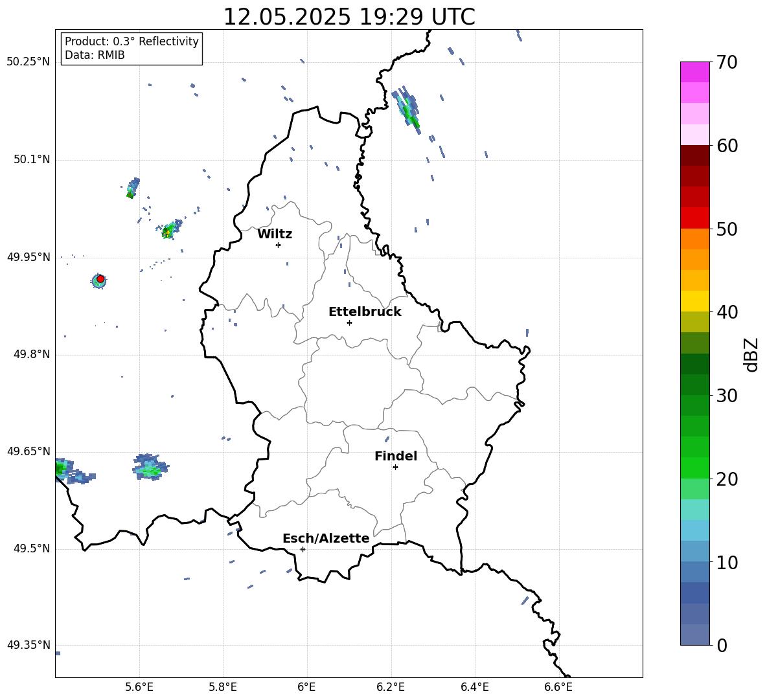
Task: Click the 'Data: RMIB' label
Action: [x=95, y=55]
